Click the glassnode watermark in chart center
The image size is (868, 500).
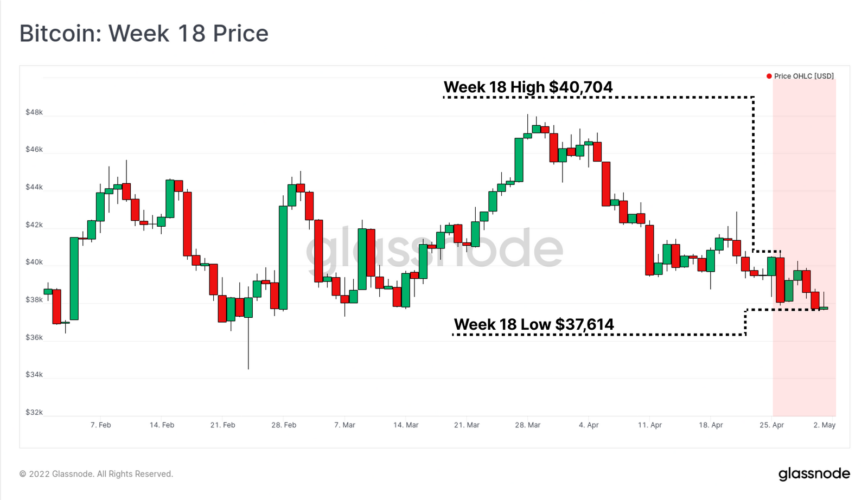coord(434,249)
